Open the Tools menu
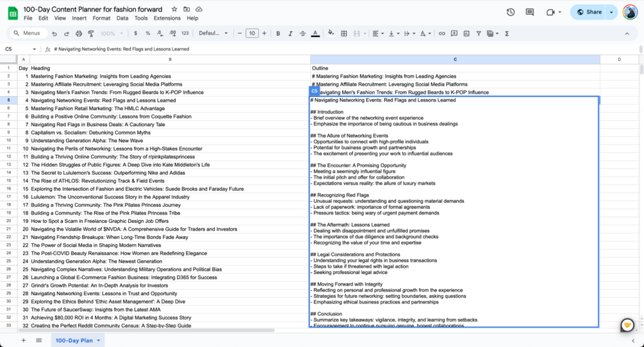644x347 pixels. click(x=141, y=18)
